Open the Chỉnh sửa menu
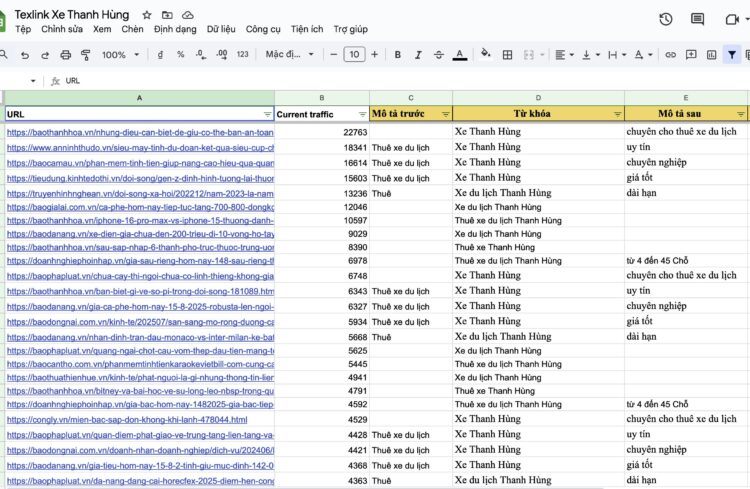This screenshot has height=489, width=750. pyautogui.click(x=62, y=29)
